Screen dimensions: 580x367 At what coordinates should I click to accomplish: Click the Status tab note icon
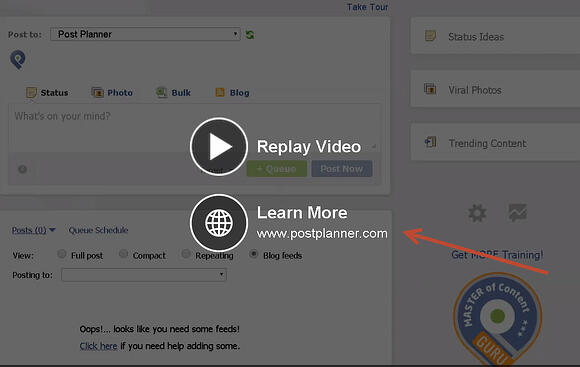[31, 92]
